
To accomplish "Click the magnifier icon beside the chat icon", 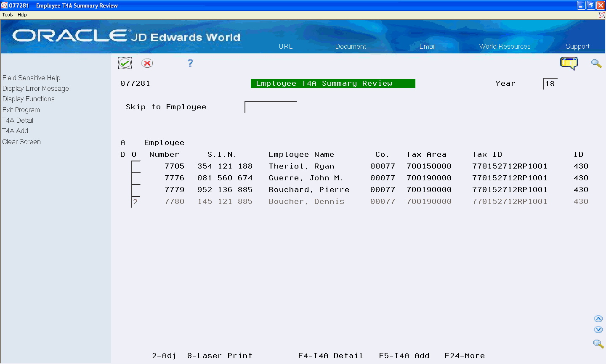I will pos(596,63).
